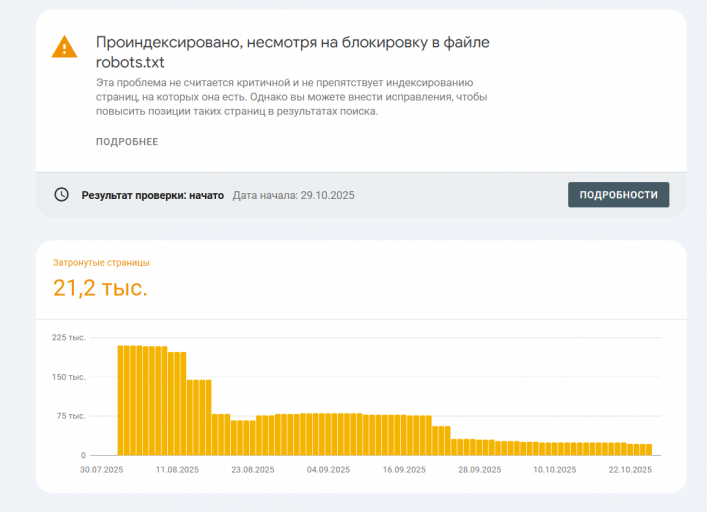Click the 11.08.2025 date axis label
This screenshot has height=512, width=707.
[x=177, y=470]
